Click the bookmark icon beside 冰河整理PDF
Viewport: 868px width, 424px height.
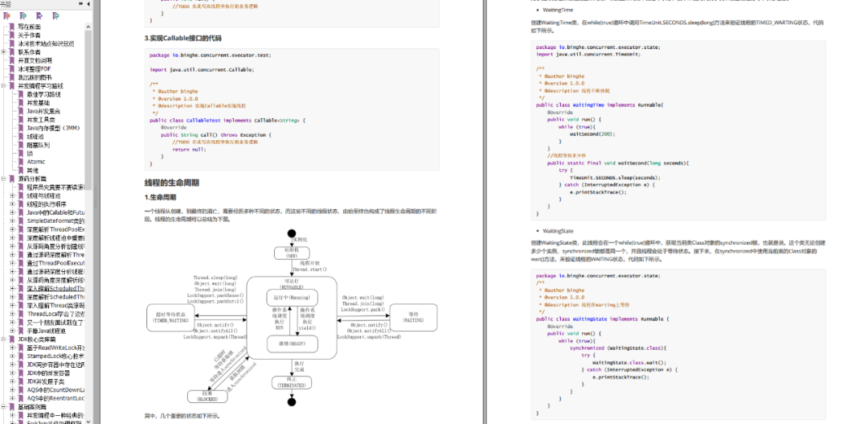(11, 69)
